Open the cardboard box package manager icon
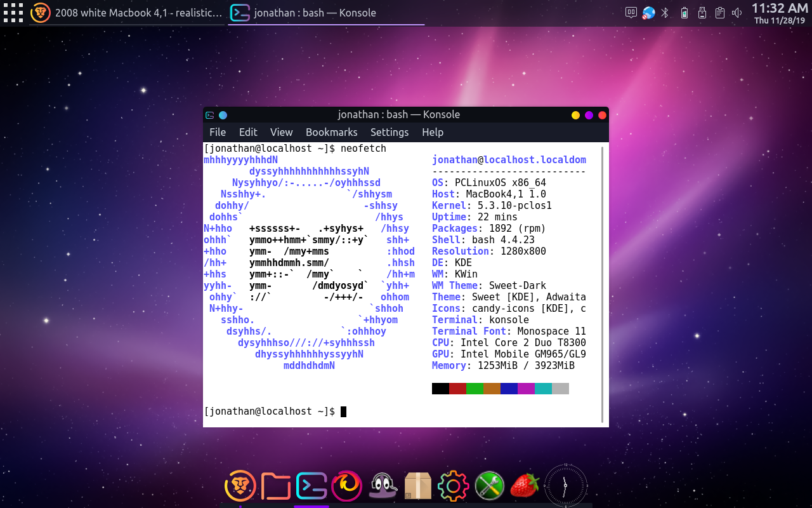This screenshot has width=812, height=508. (418, 486)
